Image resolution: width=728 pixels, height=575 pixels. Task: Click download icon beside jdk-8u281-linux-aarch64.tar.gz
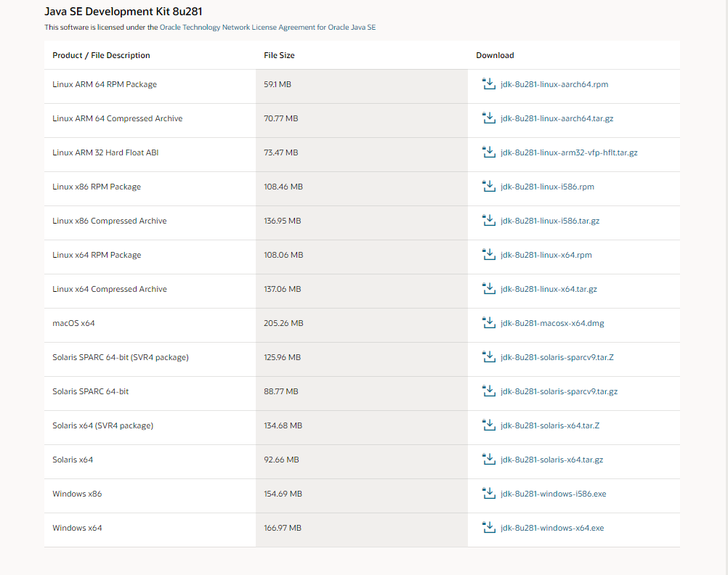tap(489, 118)
